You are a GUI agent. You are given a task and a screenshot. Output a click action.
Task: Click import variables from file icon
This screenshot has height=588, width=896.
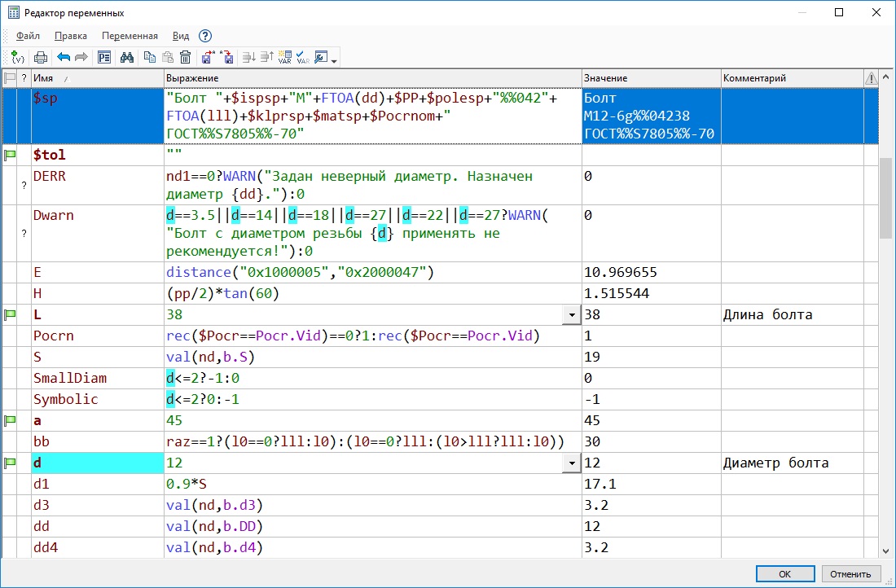pos(227,57)
